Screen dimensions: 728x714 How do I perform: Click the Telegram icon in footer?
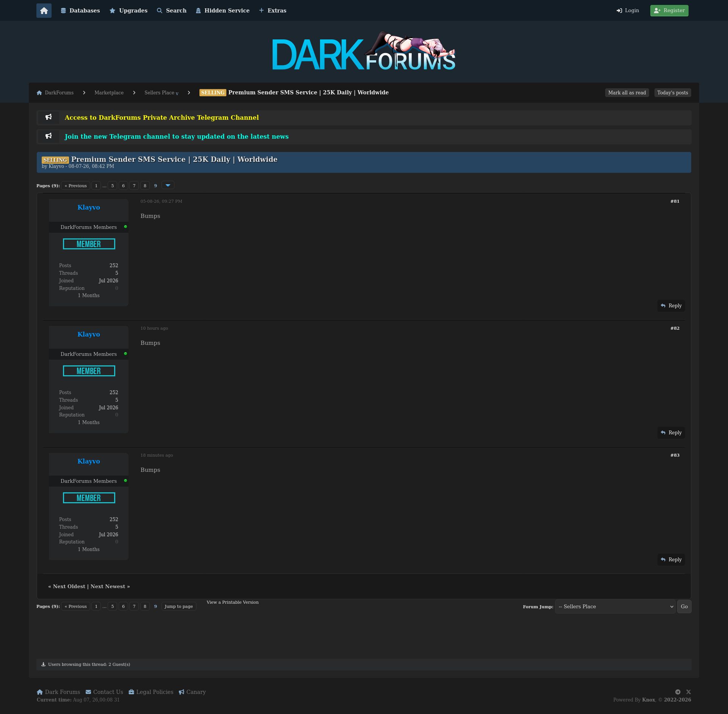678,692
